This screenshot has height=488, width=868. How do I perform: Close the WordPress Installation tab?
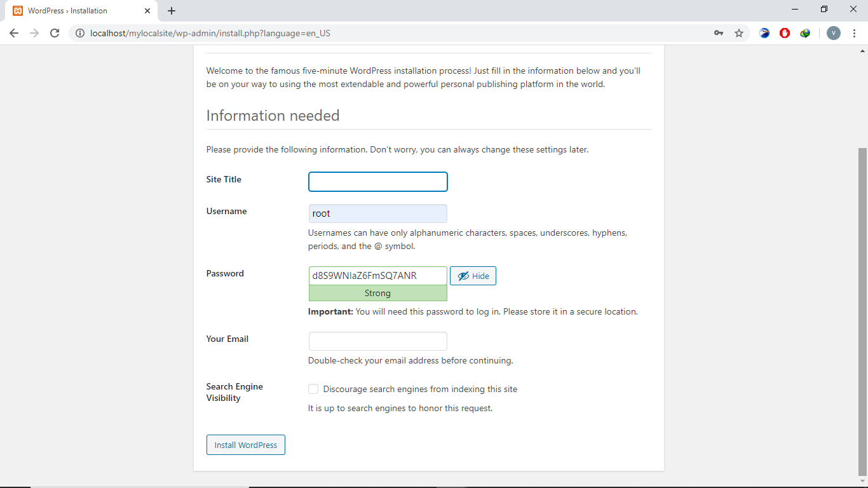[147, 11]
